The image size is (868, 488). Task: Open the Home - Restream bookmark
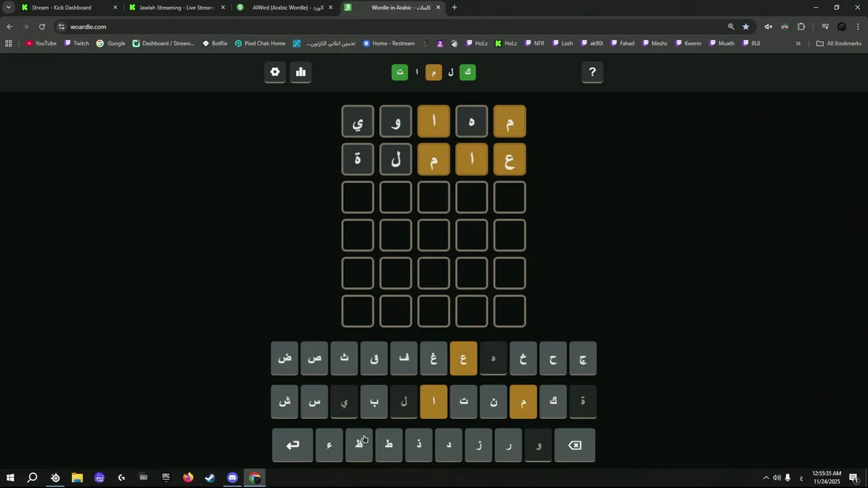[389, 43]
